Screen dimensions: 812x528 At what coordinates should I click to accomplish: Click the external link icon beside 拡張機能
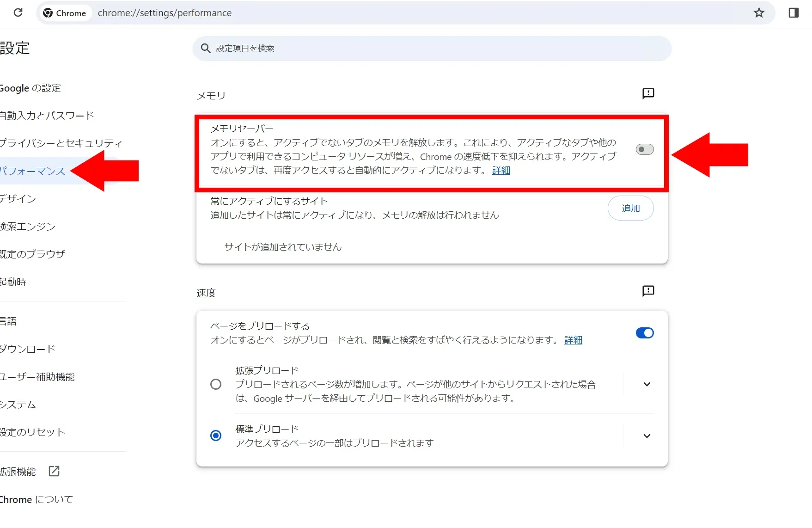tap(54, 471)
